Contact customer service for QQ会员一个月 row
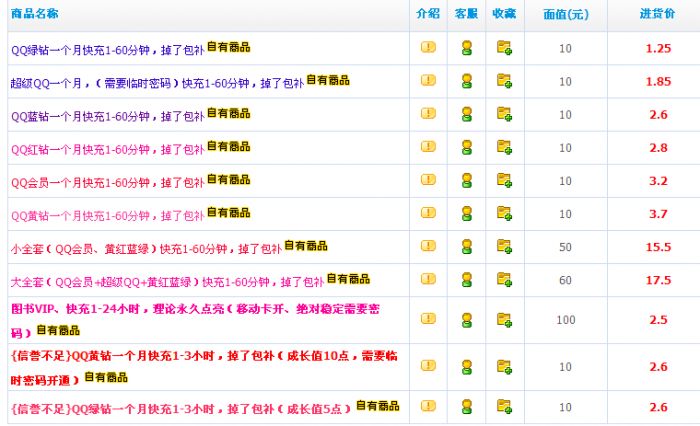 pos(467,180)
